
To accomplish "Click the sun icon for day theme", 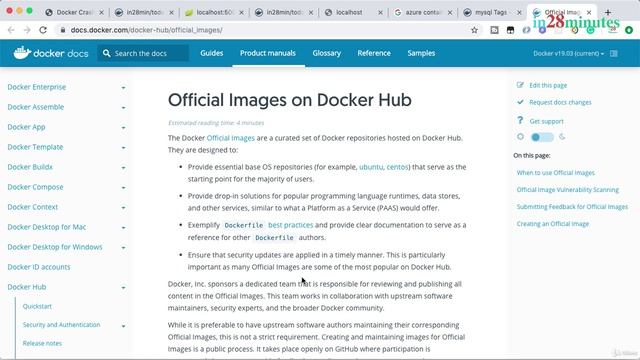I will [x=520, y=137].
